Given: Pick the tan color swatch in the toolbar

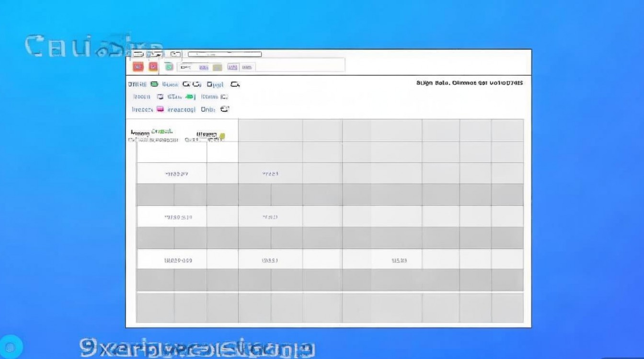Looking at the screenshot, I should (217, 67).
